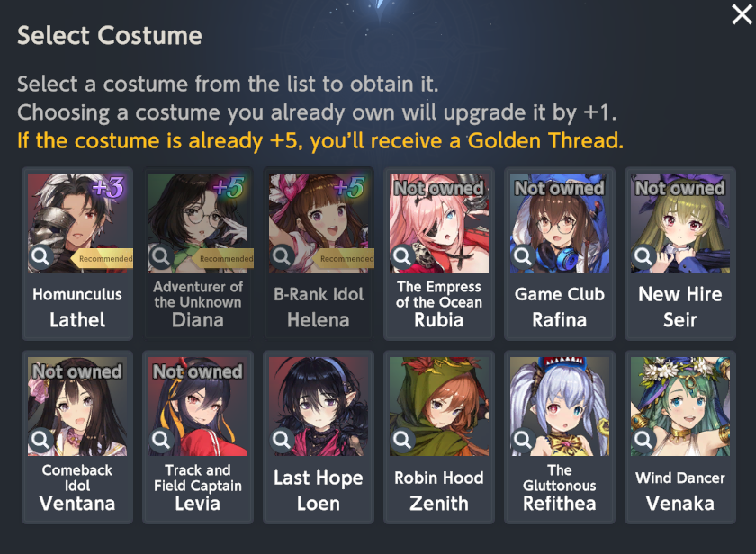Pick Game Club Rafina costume label

point(559,307)
